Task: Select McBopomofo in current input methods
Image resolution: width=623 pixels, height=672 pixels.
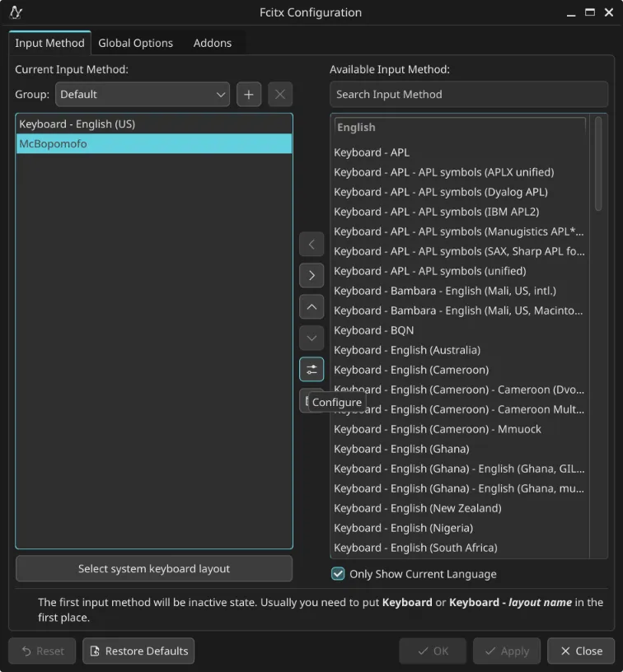Action: [154, 143]
